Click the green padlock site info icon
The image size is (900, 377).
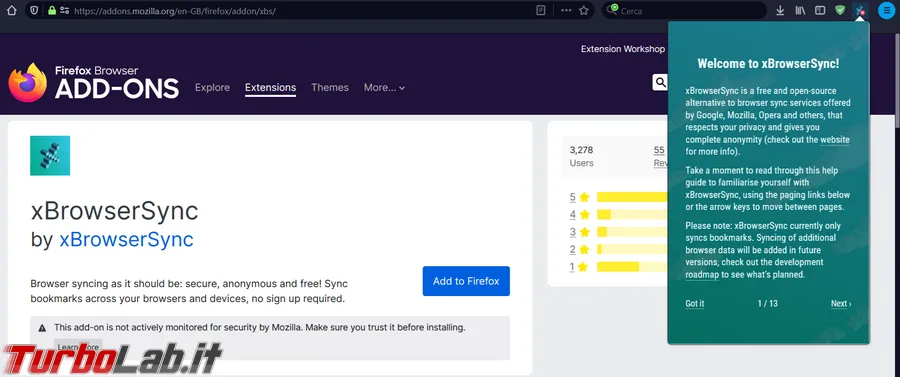(52, 10)
